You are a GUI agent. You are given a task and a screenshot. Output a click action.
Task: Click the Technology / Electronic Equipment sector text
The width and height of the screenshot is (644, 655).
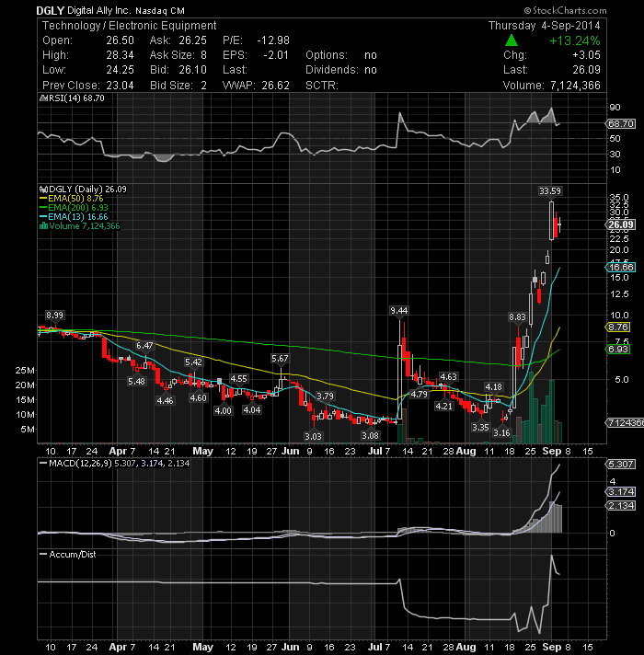(x=130, y=26)
